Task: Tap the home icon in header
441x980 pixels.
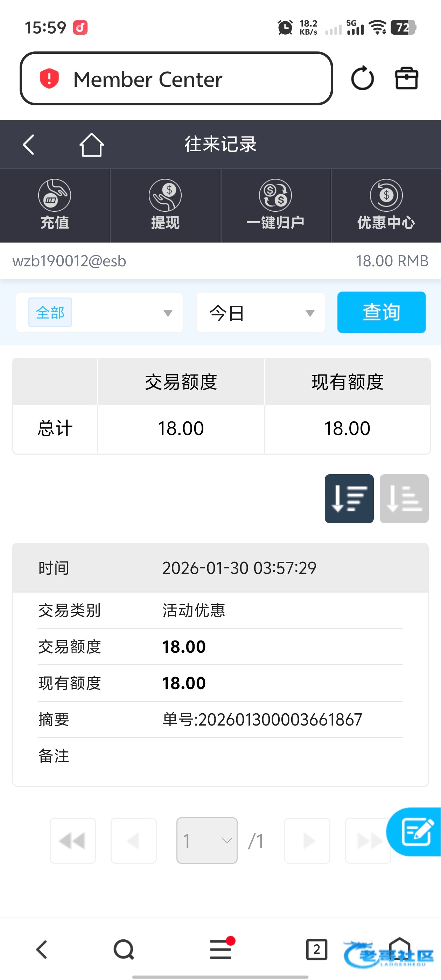Action: tap(92, 145)
